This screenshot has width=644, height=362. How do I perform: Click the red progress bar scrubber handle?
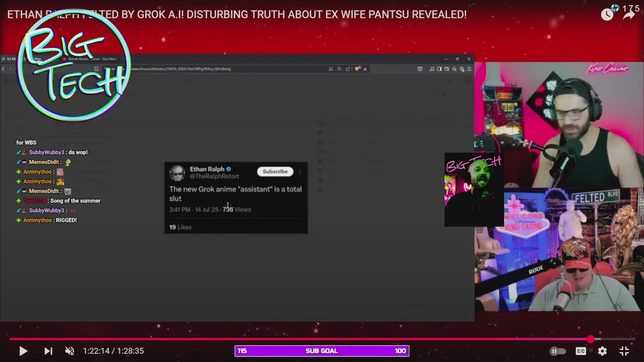(590, 339)
